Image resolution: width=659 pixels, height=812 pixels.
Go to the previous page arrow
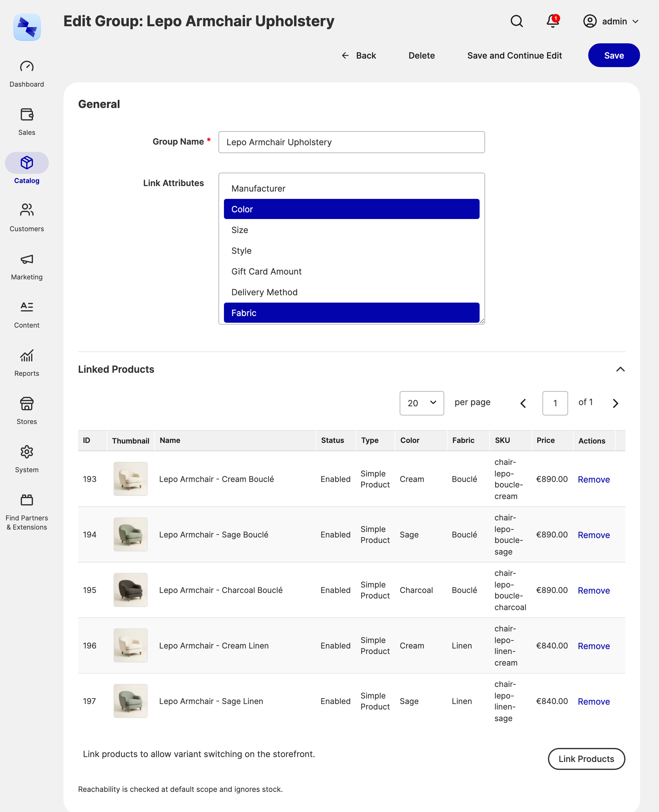(x=523, y=403)
